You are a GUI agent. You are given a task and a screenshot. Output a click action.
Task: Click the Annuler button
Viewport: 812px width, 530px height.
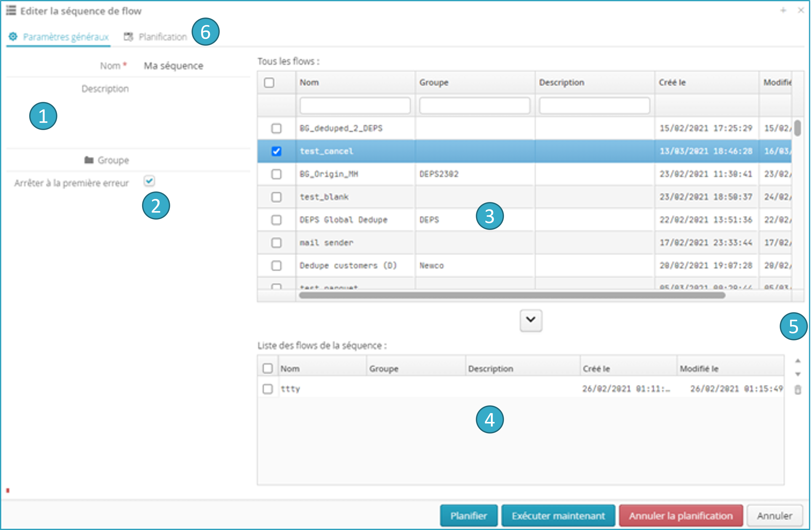775,516
